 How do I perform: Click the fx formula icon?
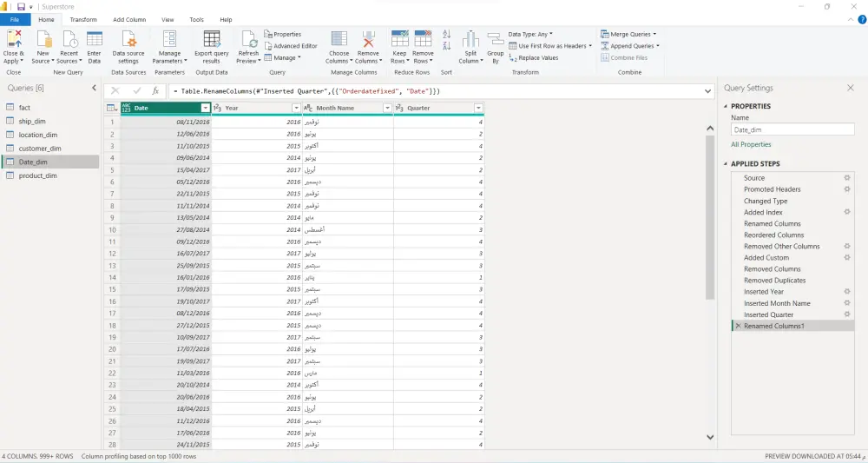[x=155, y=91]
